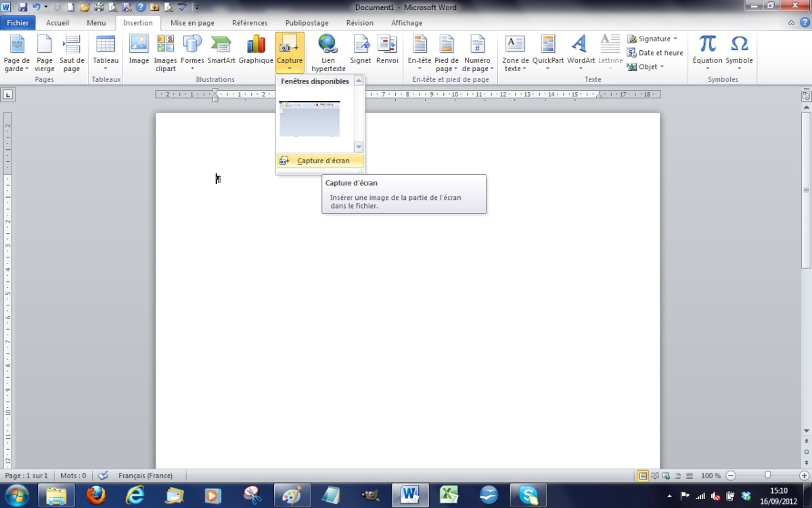Open the Tableau dropdown

[106, 54]
